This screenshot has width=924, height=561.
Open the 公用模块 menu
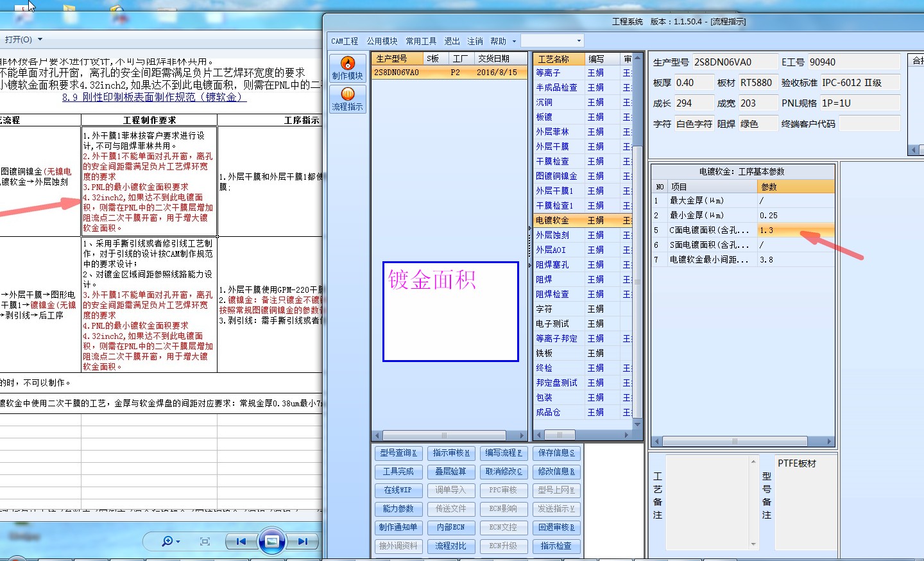tap(382, 41)
